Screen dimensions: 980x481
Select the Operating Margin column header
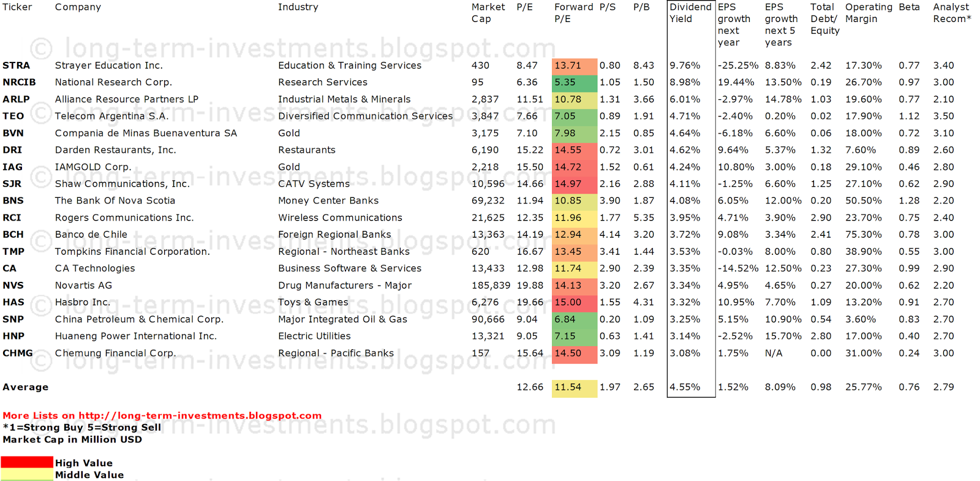(x=869, y=13)
